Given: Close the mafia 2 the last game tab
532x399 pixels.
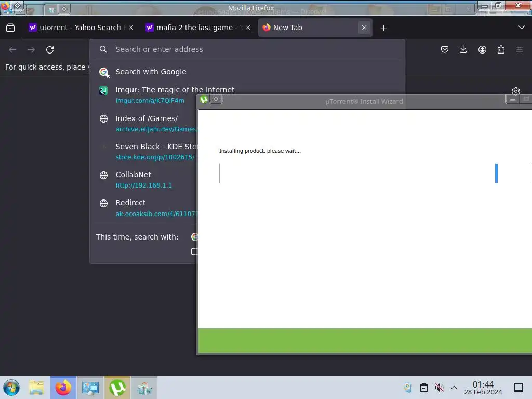Looking at the screenshot, I should [248, 28].
